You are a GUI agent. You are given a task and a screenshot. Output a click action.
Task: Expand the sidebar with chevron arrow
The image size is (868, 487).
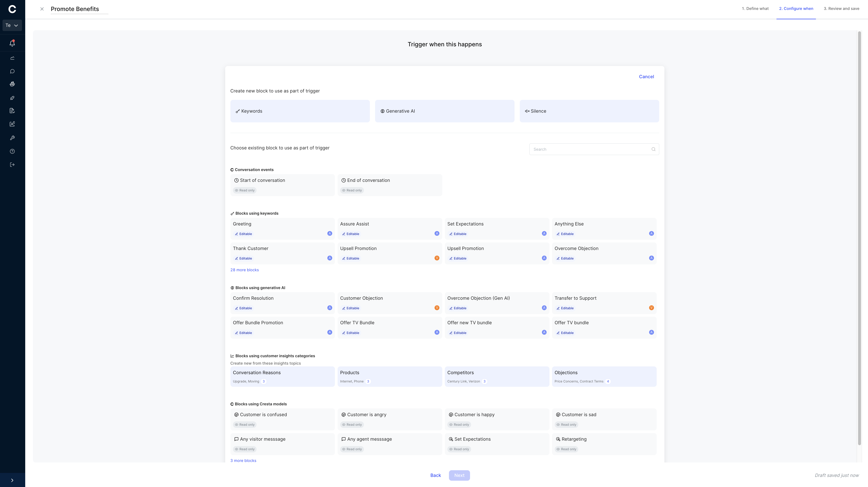12,480
